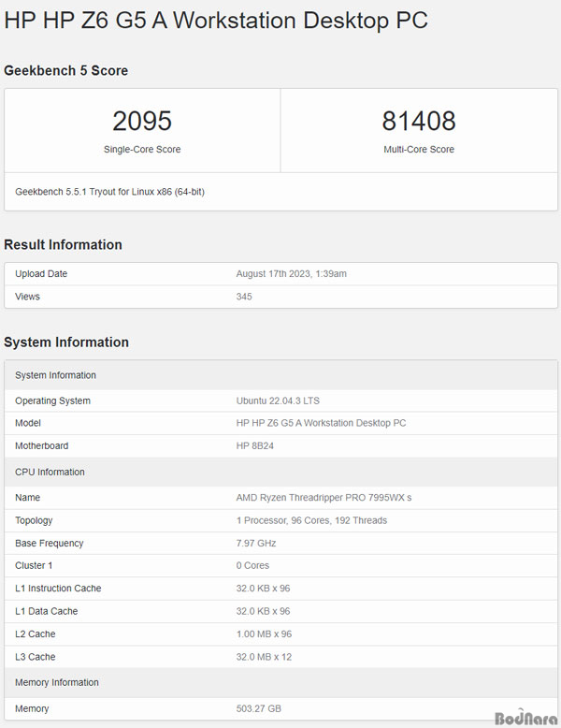
Task: Click the Motherboard row label
Action: [42, 445]
